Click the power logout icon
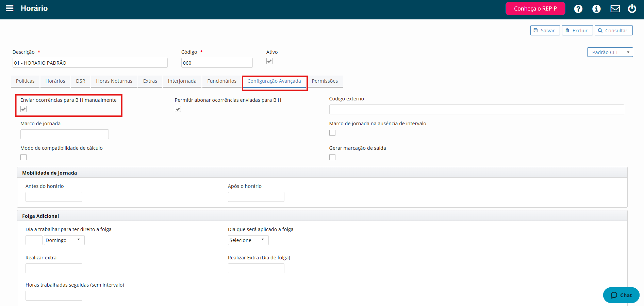This screenshot has width=644, height=306. [632, 9]
